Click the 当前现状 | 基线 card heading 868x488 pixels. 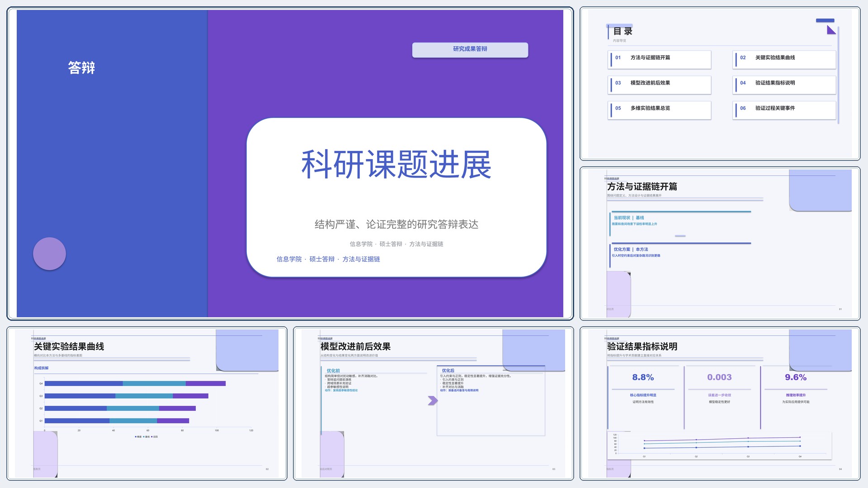(x=629, y=218)
